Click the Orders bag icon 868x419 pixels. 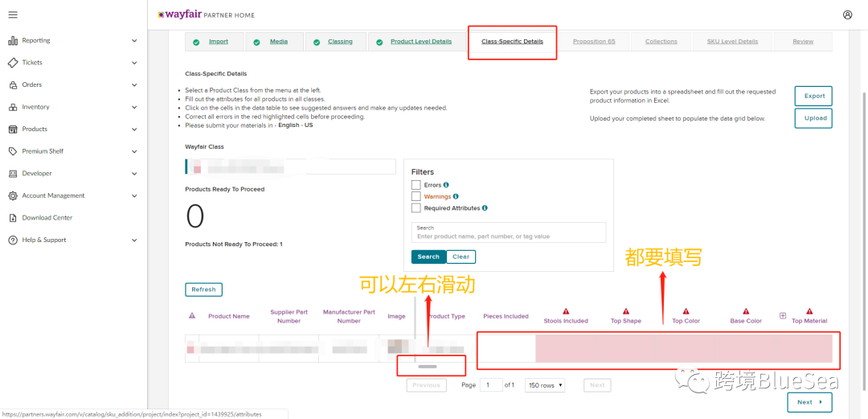click(13, 84)
